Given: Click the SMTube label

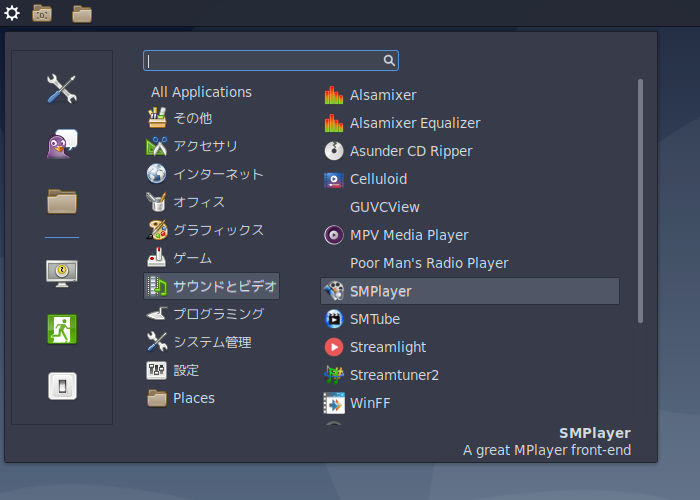Looking at the screenshot, I should pos(375,319).
